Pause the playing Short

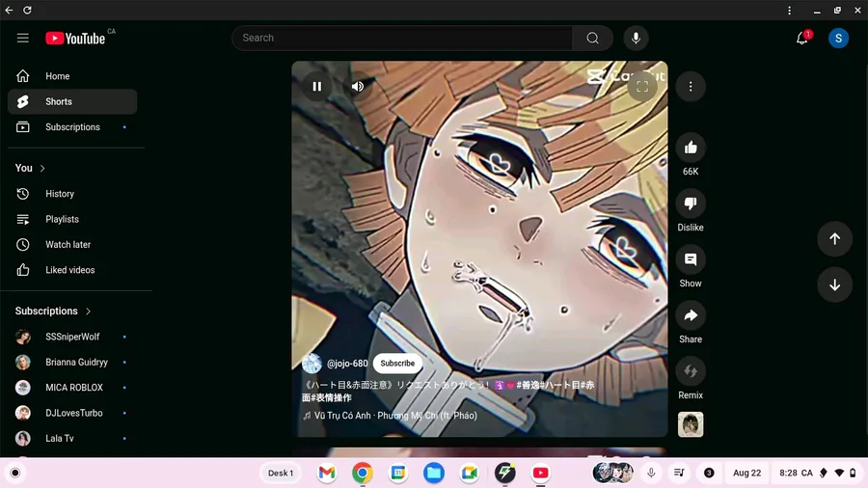coord(316,86)
